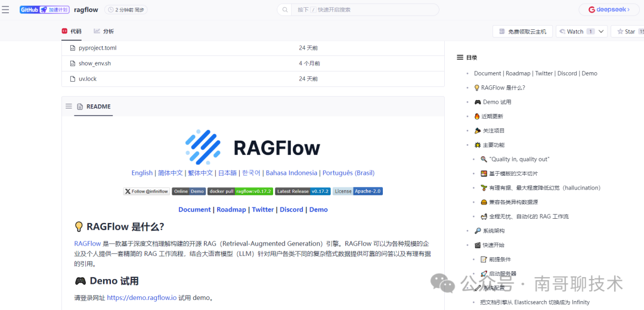Open show_env.sh file

[x=95, y=64]
